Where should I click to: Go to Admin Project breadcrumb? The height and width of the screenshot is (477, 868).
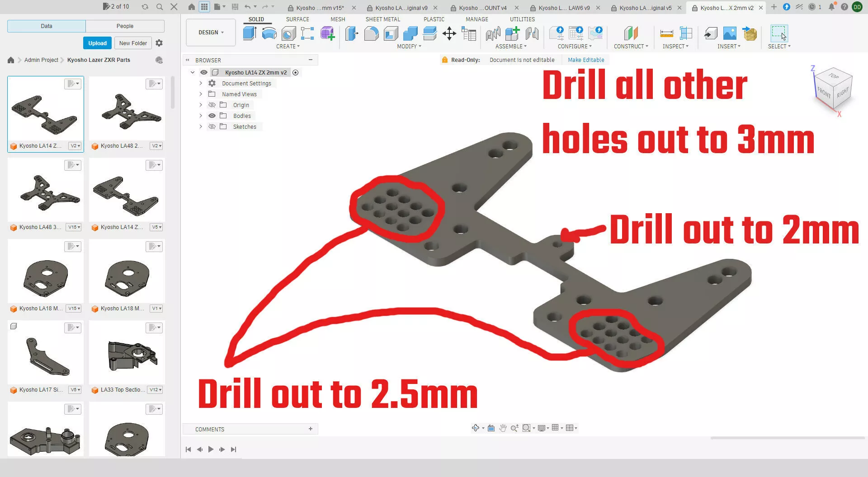point(41,60)
